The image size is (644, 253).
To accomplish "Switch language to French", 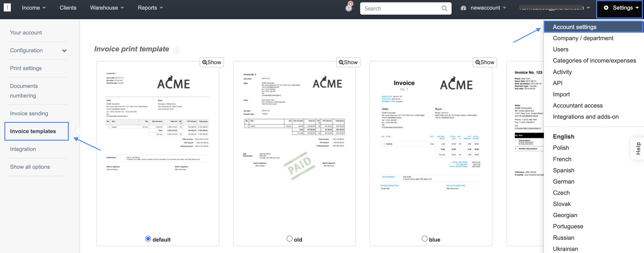I will point(562,159).
